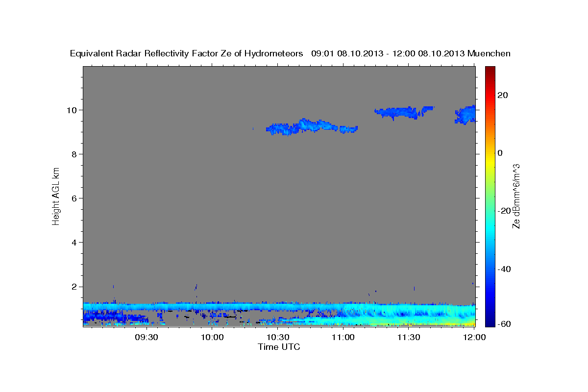The image size is (588, 392).
Task: Click the height tick label '10'
Action: (73, 110)
